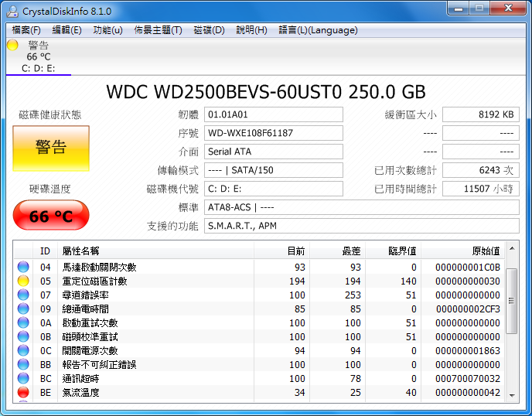
Task: Click raw value 000000002CF3
Action: (468, 309)
